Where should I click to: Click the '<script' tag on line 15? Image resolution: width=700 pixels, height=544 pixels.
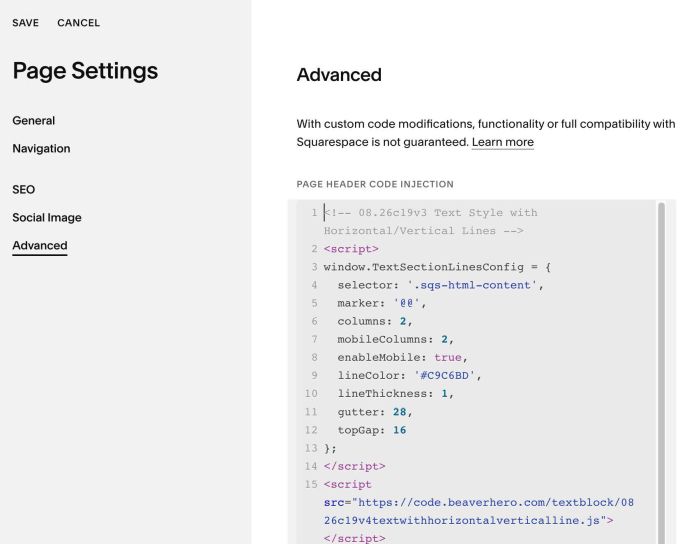coord(348,484)
